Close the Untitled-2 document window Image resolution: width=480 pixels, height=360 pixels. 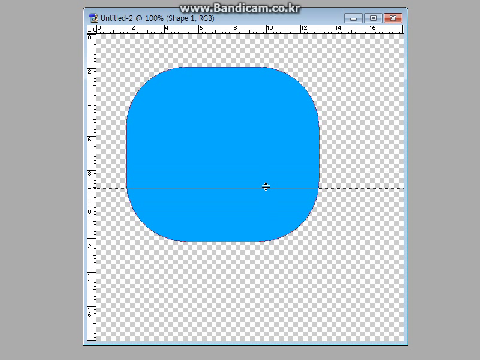point(393,18)
